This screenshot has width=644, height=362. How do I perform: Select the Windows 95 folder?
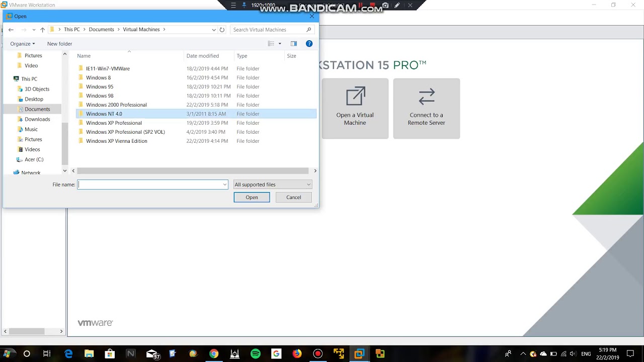click(196, 86)
